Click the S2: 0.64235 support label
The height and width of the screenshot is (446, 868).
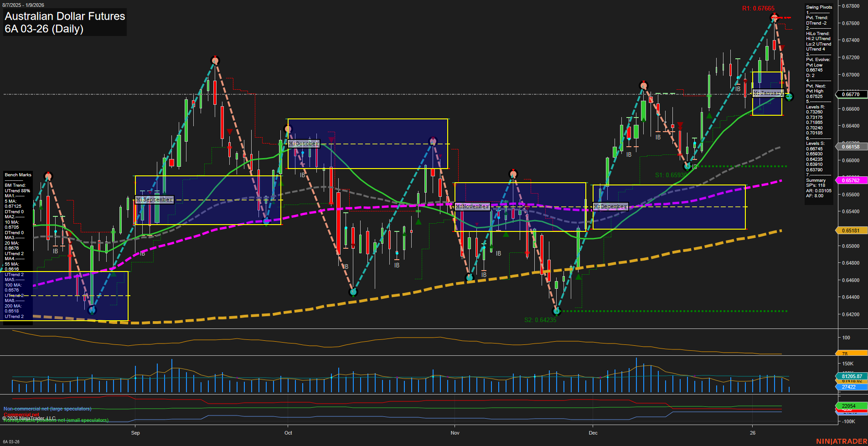coord(540,320)
